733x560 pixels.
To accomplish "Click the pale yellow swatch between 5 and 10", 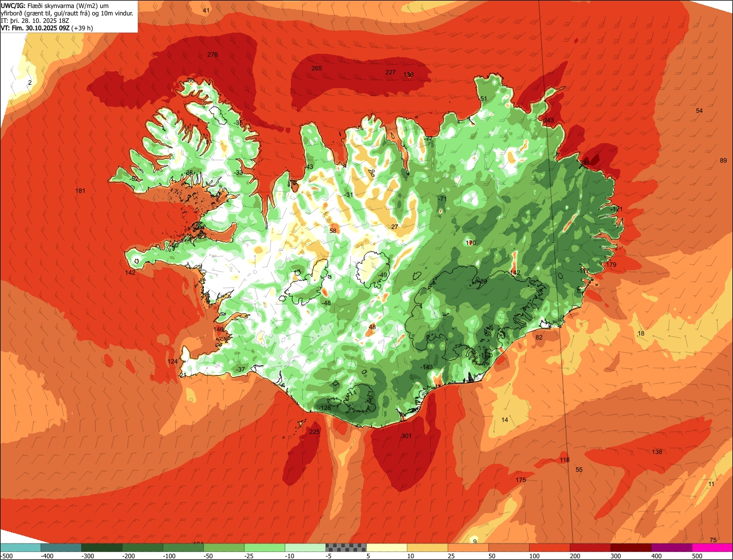I will pos(387,547).
